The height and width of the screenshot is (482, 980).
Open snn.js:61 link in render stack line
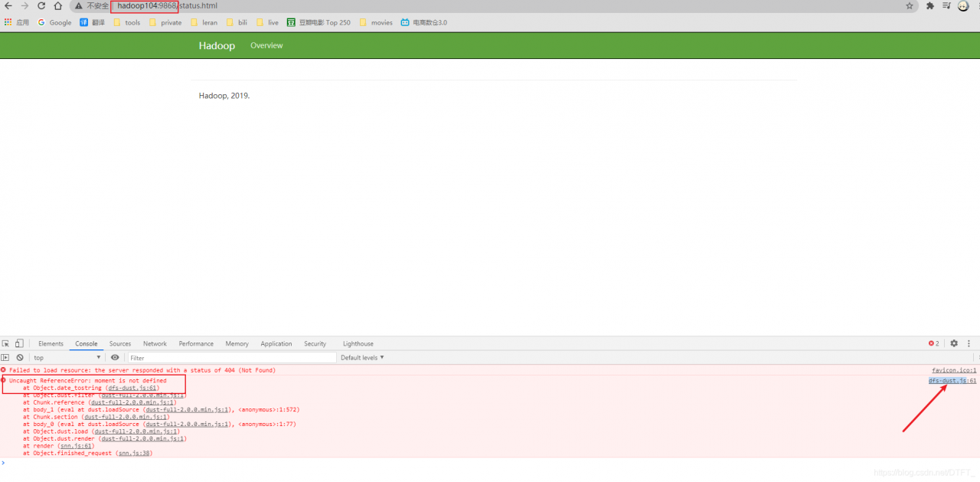coord(76,446)
